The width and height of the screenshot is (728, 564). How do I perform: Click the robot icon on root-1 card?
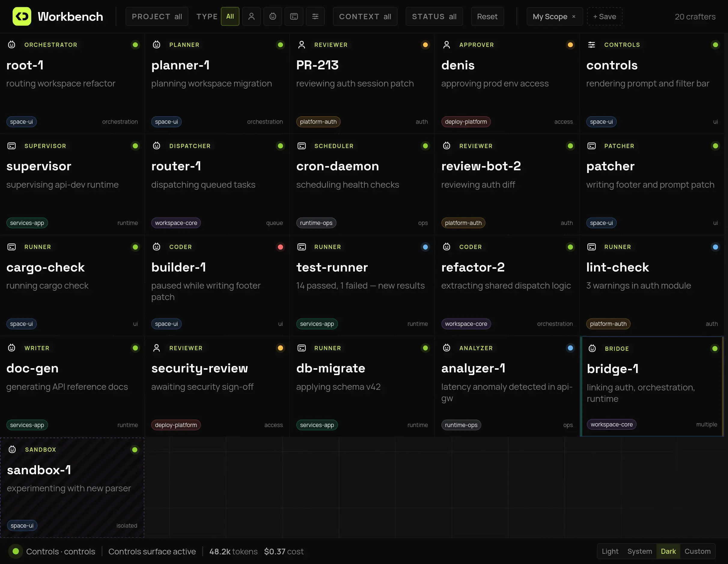point(12,45)
